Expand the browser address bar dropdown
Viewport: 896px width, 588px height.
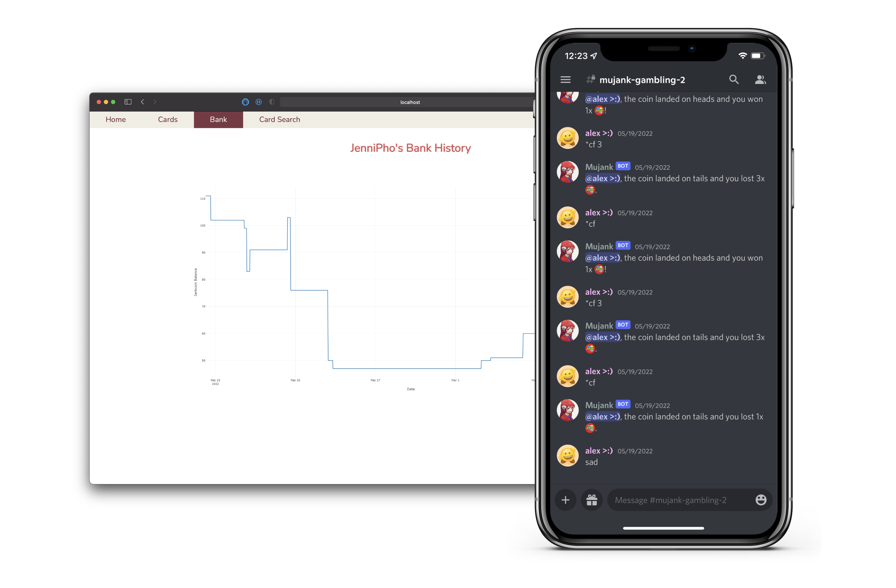tap(410, 102)
